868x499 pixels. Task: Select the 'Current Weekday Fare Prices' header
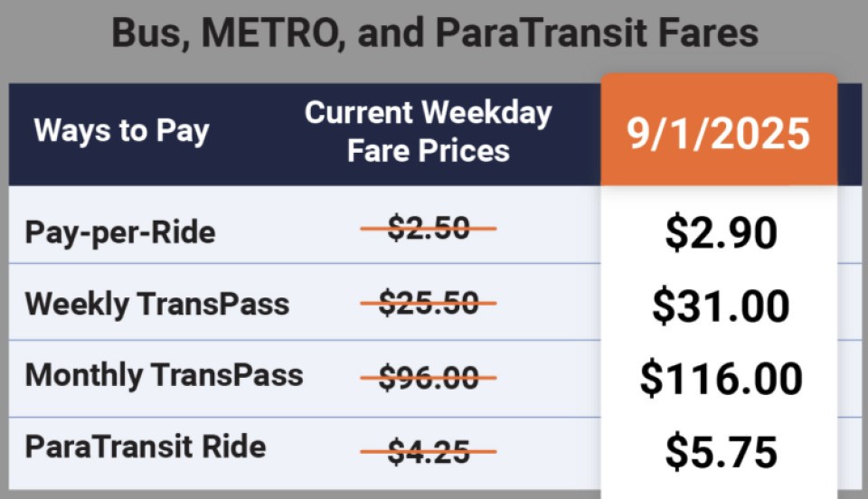428,131
